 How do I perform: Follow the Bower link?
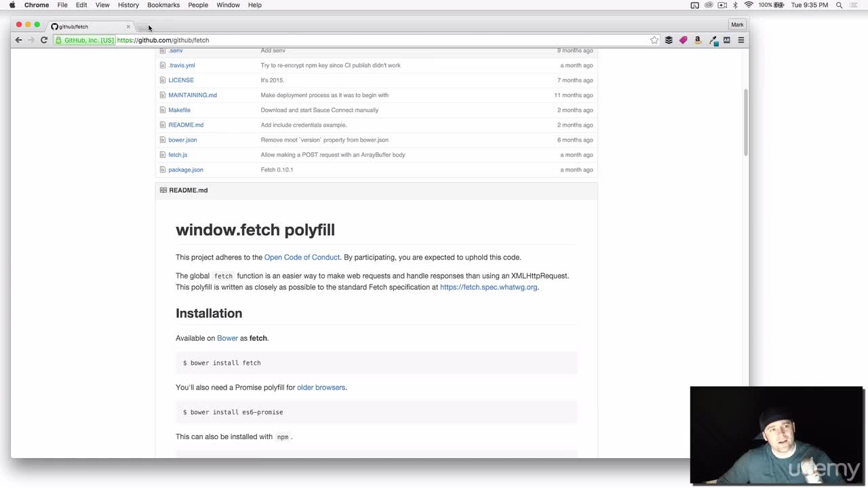click(x=227, y=338)
